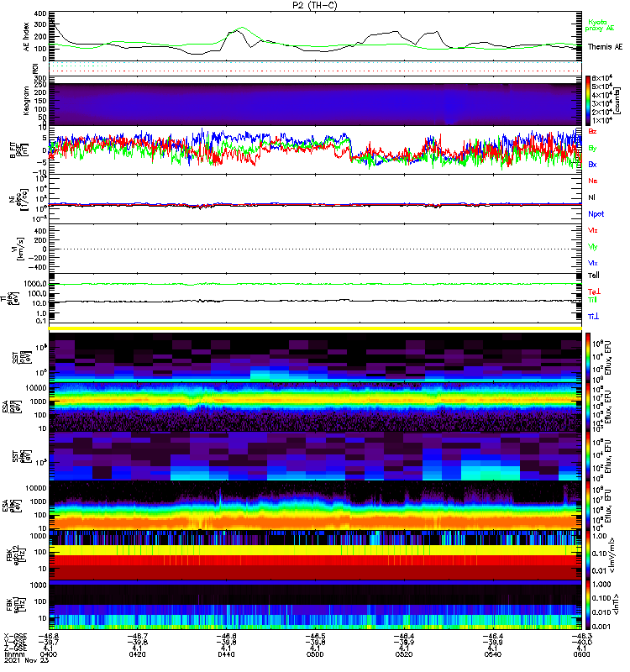This screenshot has height=672, width=630.
Task: Click the blue "Ti⊥" temperature legend label
Action: pos(593,317)
